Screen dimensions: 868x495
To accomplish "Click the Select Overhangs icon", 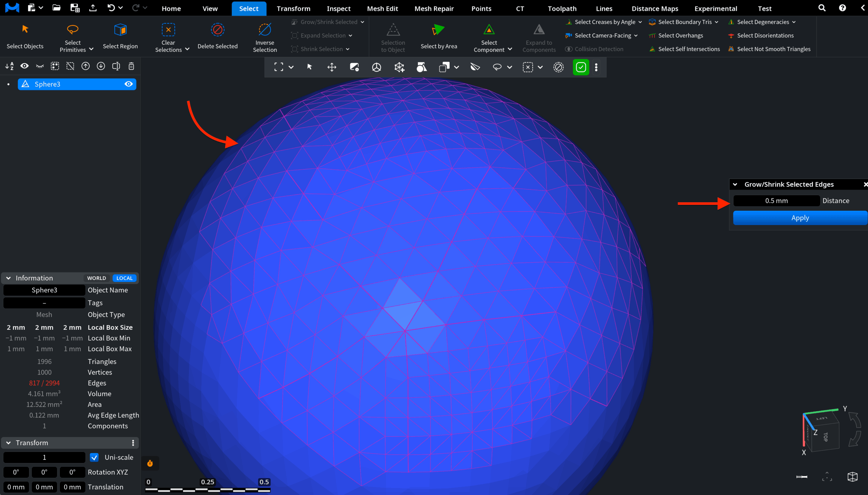I will click(652, 36).
